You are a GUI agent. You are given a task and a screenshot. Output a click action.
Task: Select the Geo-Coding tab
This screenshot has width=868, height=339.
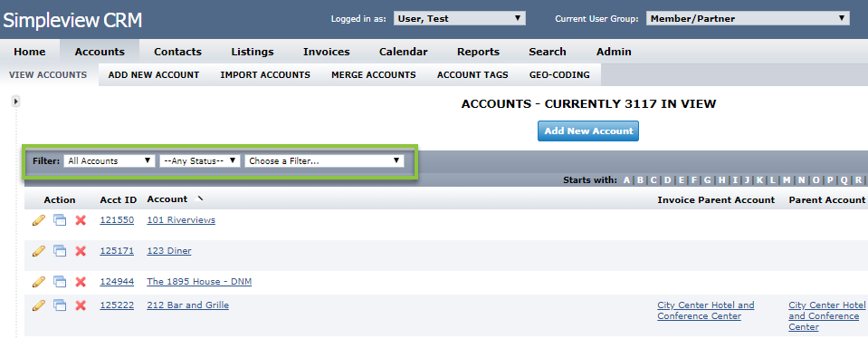coord(559,74)
